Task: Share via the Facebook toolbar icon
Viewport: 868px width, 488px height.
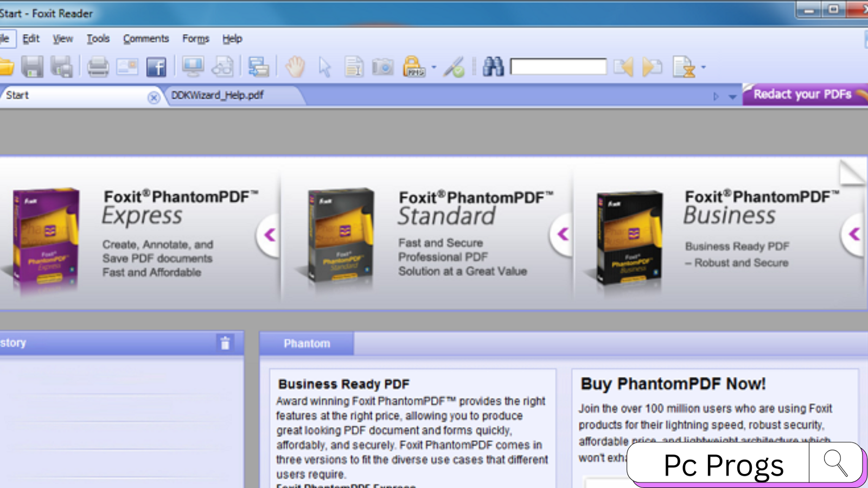Action: (x=156, y=67)
